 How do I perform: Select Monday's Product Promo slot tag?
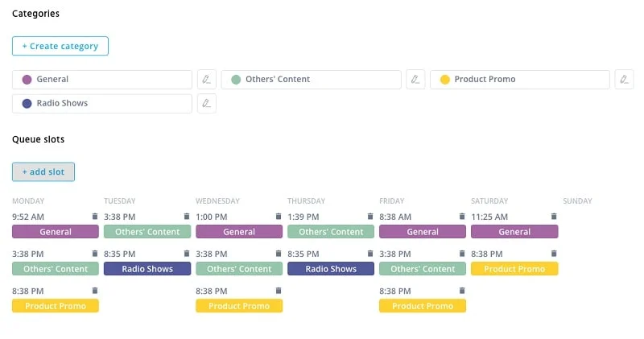(x=56, y=306)
